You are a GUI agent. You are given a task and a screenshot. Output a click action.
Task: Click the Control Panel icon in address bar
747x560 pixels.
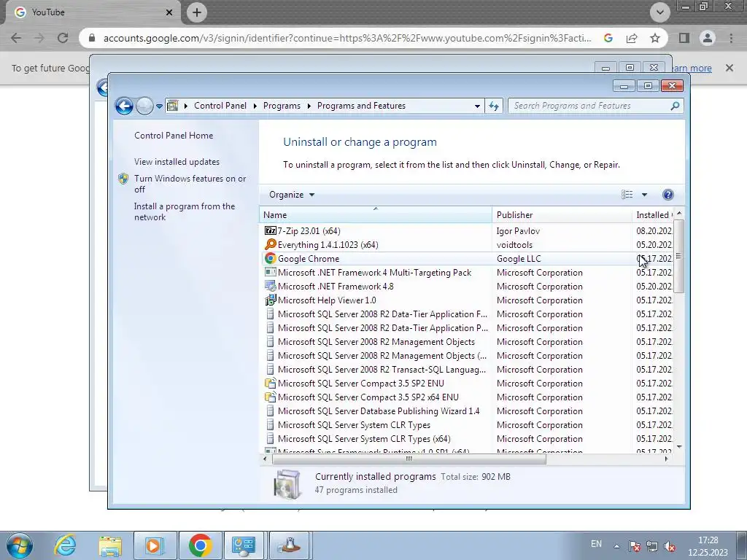point(172,106)
